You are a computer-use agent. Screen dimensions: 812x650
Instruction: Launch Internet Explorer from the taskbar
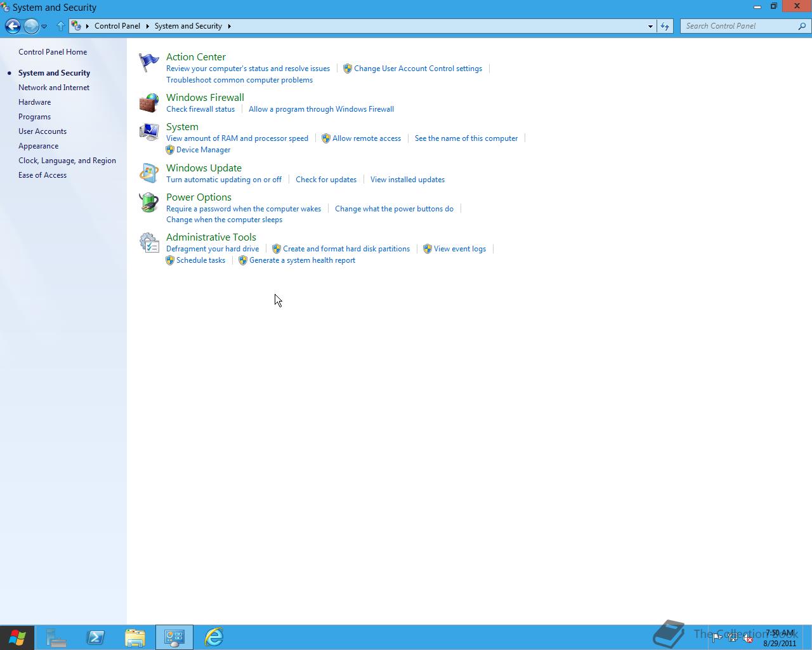[x=214, y=637]
